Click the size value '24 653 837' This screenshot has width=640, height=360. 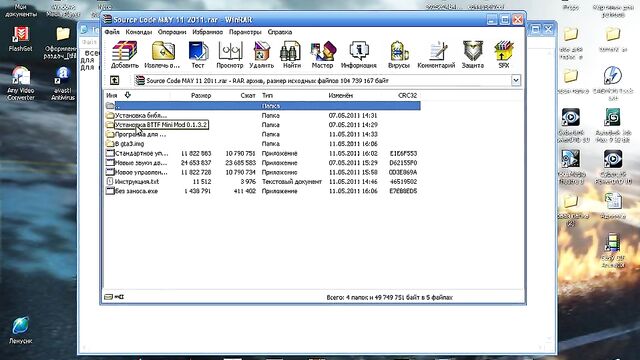click(196, 163)
